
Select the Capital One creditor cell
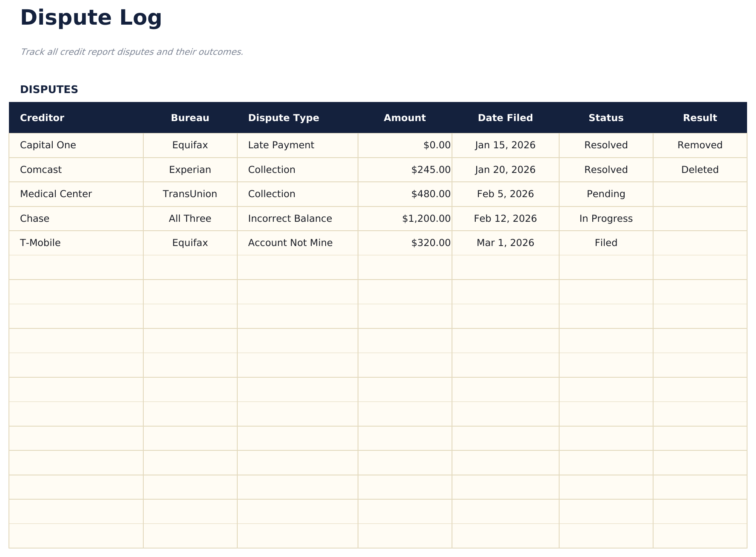point(48,145)
